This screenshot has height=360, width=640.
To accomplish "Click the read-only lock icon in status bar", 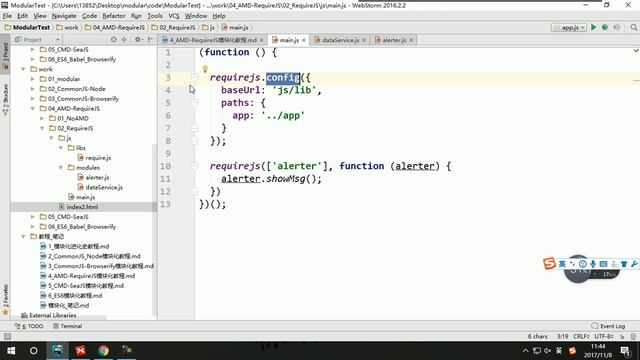I will tap(622, 336).
